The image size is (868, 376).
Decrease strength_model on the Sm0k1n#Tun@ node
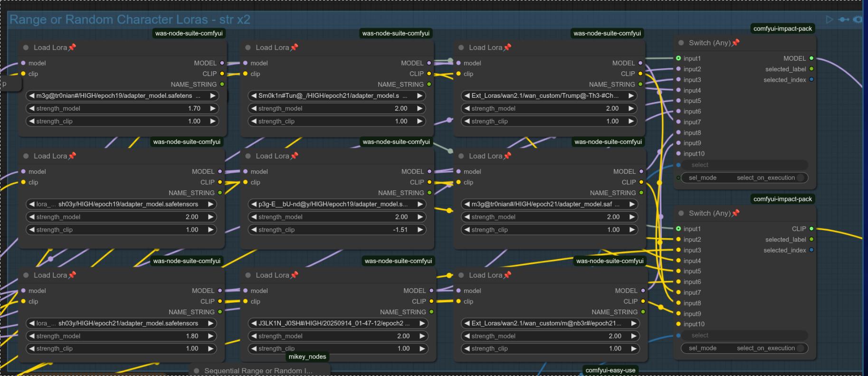click(254, 108)
